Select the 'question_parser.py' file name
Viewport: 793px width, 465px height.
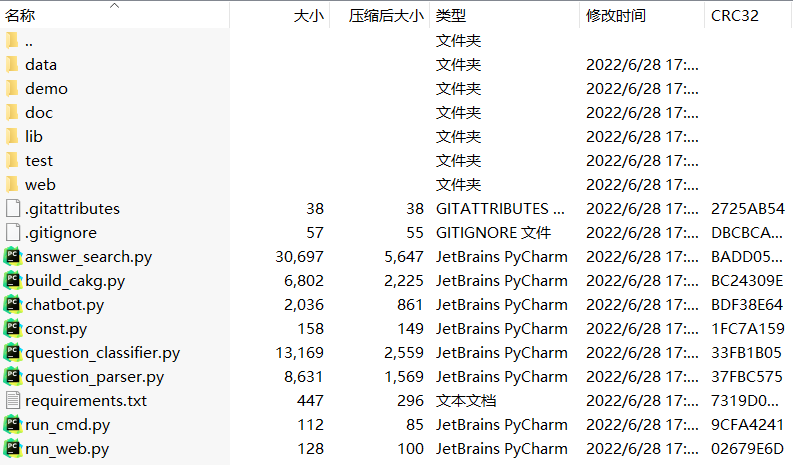[95, 377]
